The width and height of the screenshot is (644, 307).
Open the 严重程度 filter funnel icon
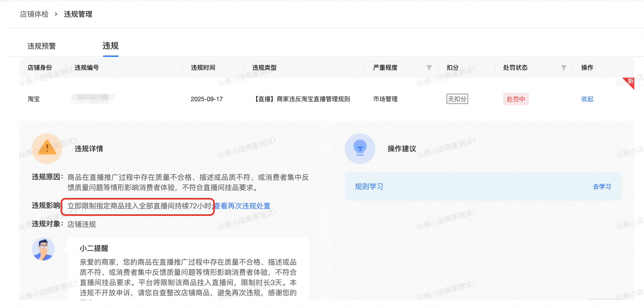(x=429, y=68)
